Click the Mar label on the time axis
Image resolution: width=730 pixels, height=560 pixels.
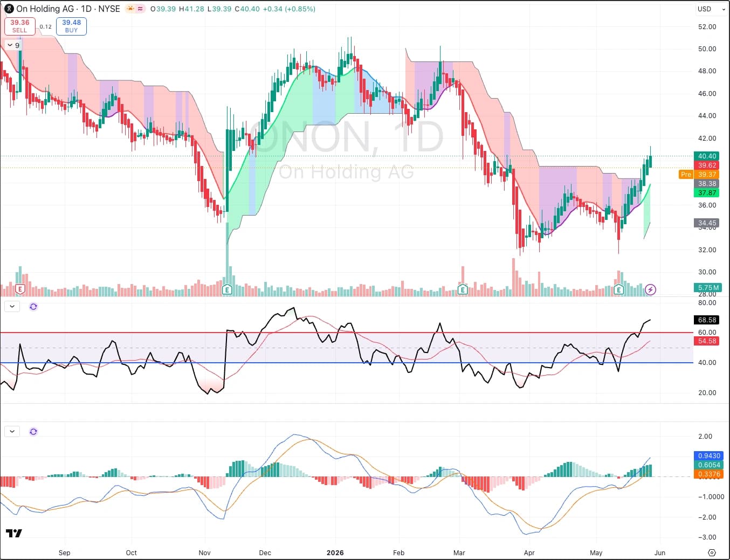point(459,552)
